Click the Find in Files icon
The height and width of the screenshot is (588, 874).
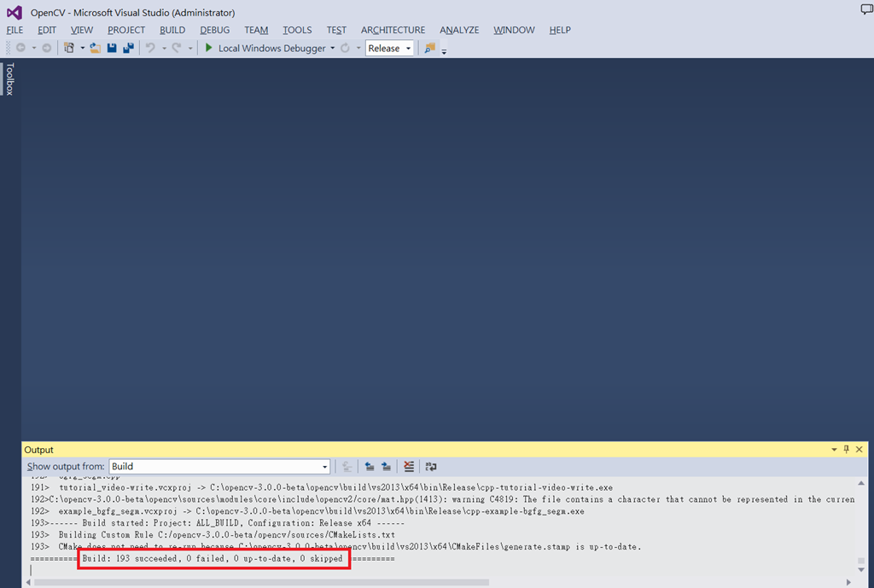[x=430, y=48]
